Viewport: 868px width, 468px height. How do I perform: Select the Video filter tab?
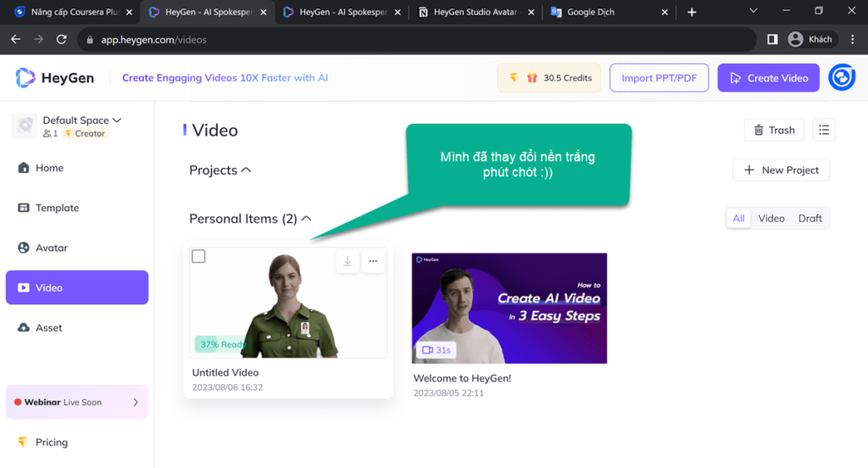(x=771, y=218)
